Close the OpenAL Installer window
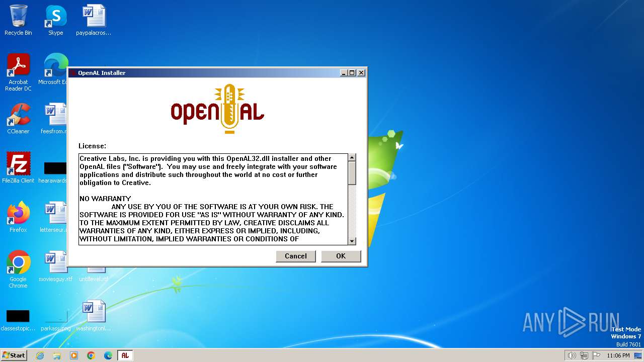This screenshot has height=362, width=644. tap(361, 73)
